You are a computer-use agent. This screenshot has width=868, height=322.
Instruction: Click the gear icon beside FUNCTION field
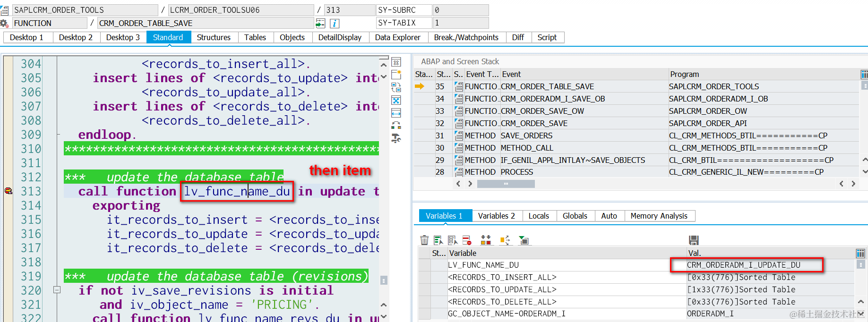[4, 23]
